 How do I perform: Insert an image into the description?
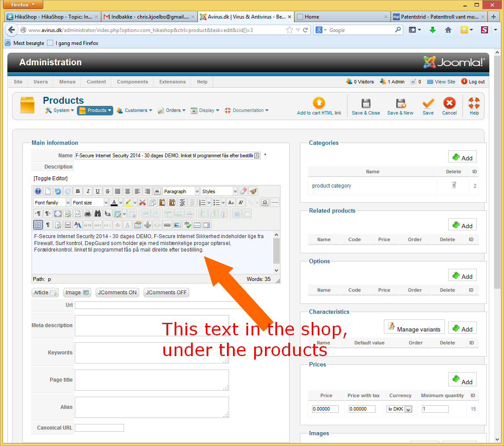coord(177,225)
